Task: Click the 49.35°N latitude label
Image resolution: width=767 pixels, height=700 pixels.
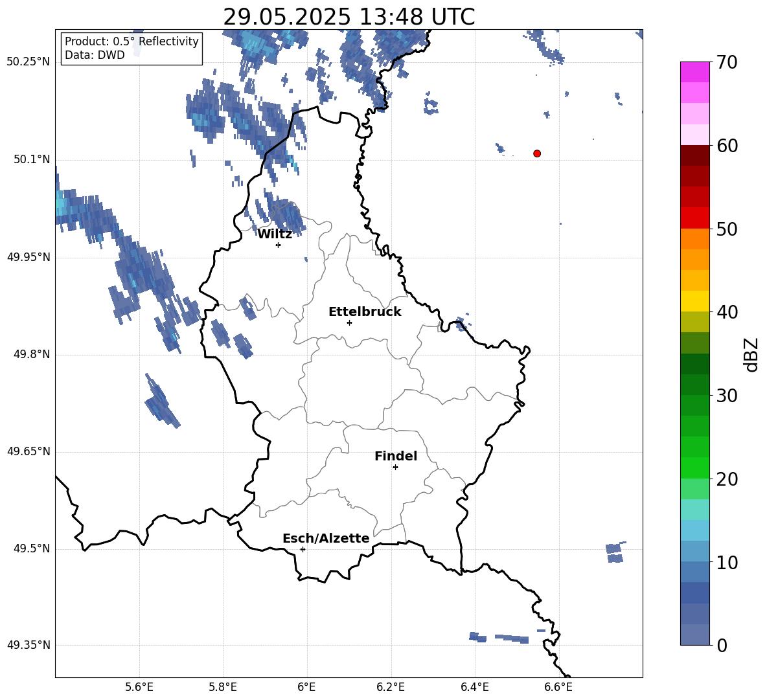Action: 29,645
